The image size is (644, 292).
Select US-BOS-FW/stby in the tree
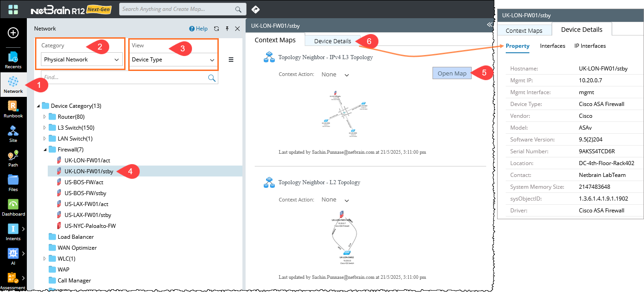click(x=85, y=193)
